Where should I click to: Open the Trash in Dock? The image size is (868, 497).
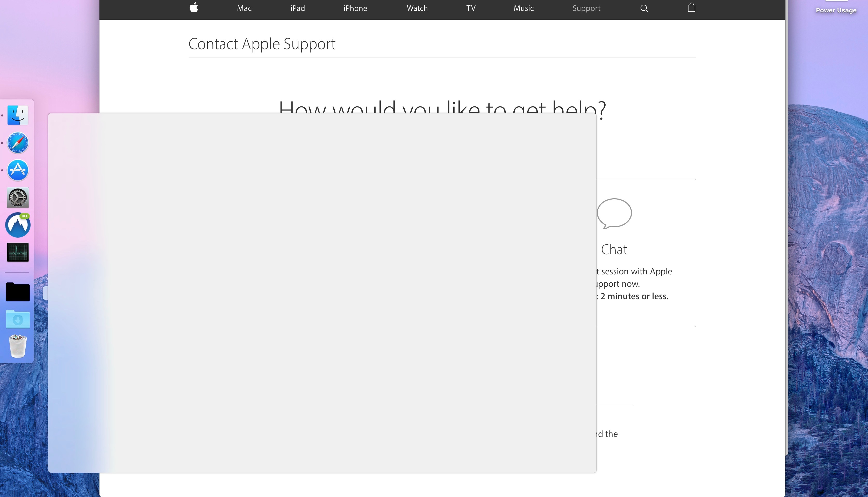click(18, 346)
